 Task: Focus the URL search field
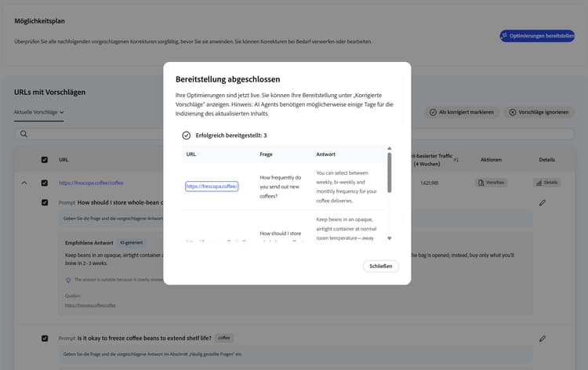294,134
